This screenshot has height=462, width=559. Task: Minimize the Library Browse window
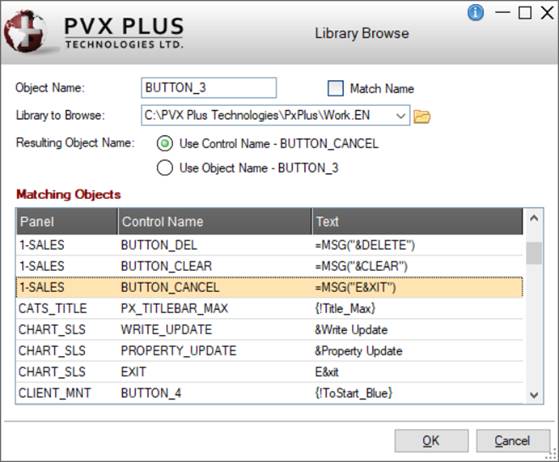(503, 12)
